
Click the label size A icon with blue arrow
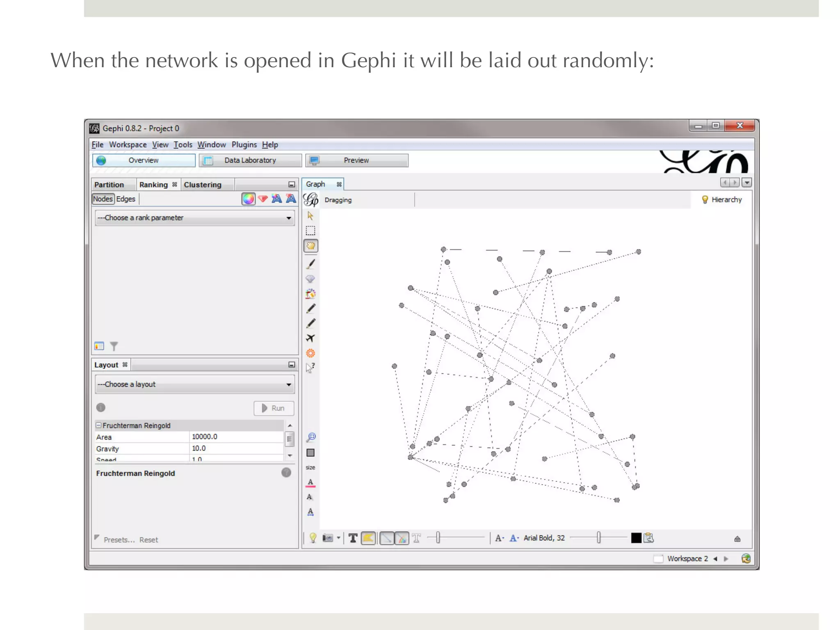click(x=310, y=512)
